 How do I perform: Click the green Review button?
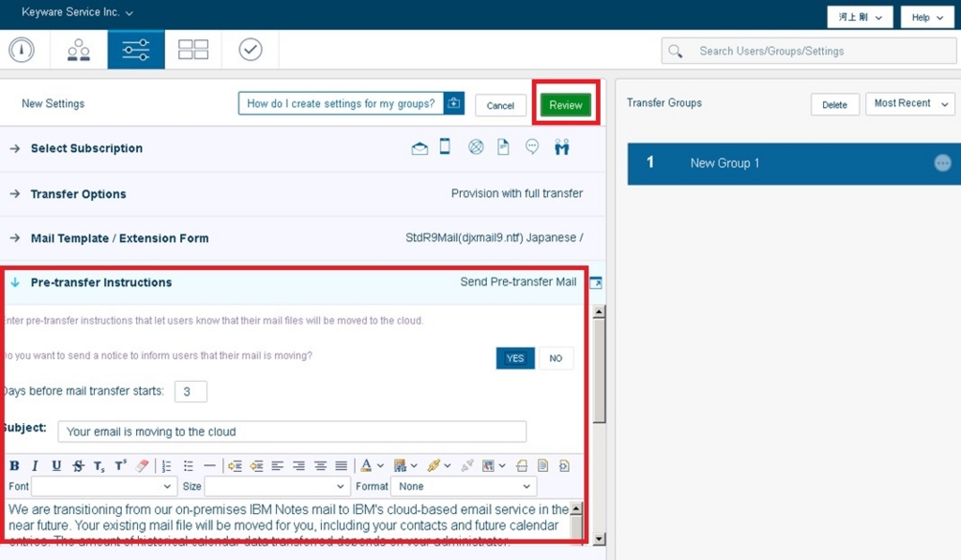(565, 105)
